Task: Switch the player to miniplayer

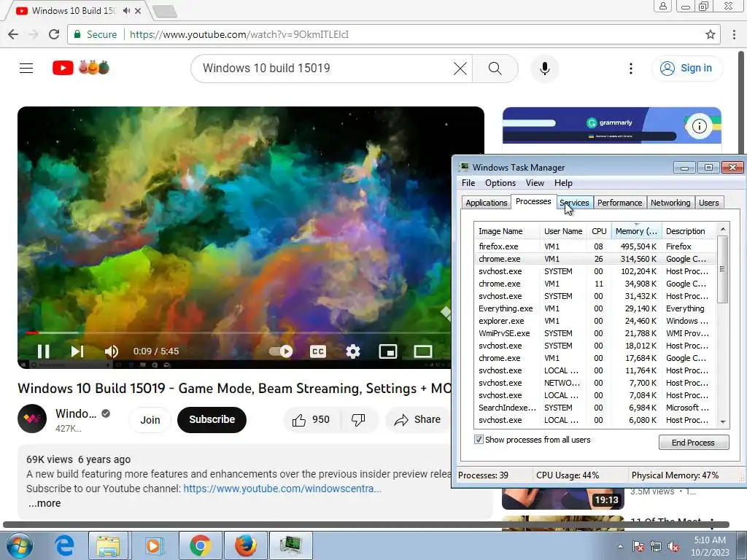Action: (x=388, y=351)
